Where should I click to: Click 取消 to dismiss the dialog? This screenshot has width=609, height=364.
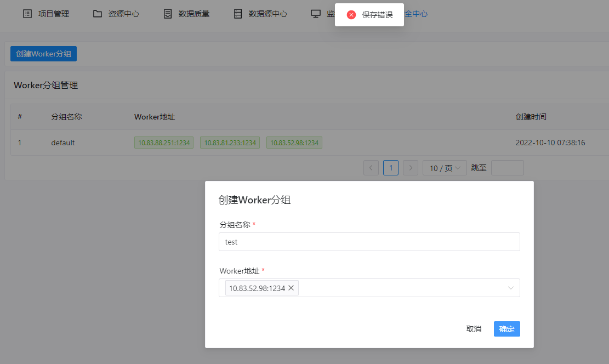point(474,328)
